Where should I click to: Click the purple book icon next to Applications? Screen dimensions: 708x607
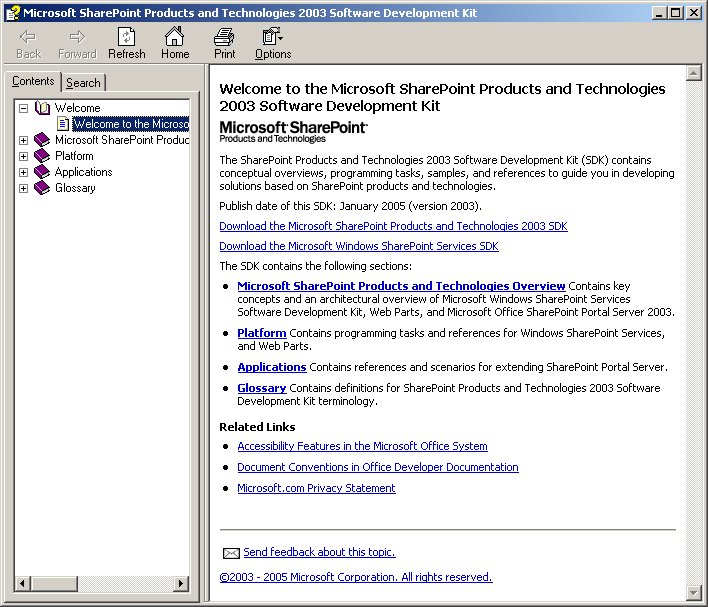[x=42, y=172]
